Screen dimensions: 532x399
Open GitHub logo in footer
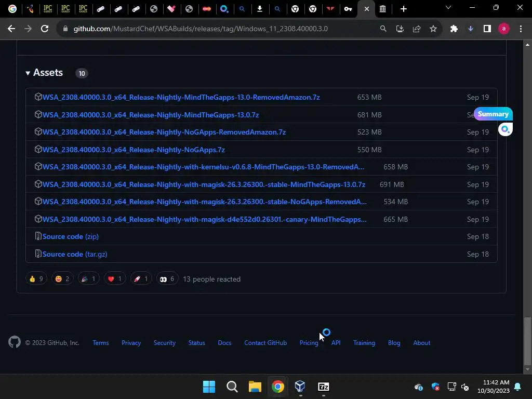point(15,342)
